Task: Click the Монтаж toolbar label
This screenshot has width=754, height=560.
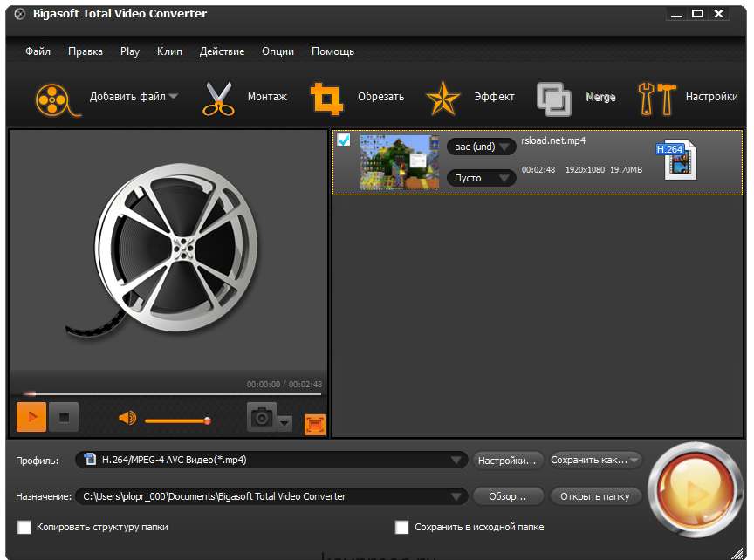Action: [267, 97]
